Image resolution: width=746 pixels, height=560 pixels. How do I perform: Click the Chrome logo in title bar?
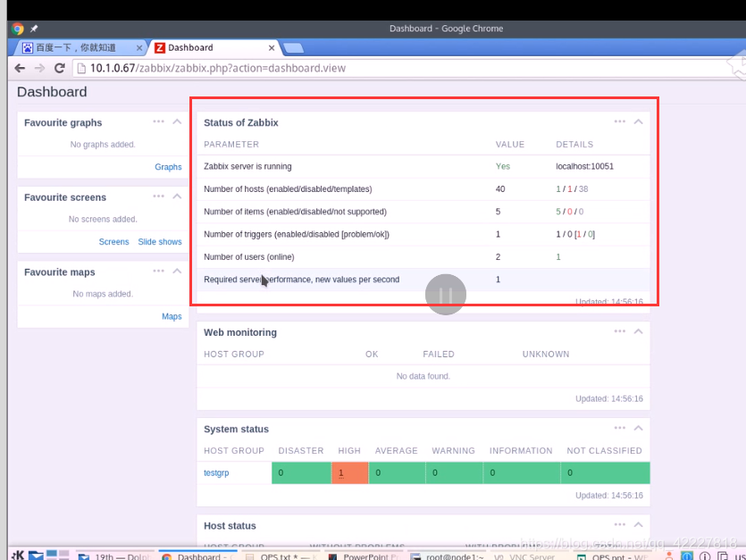[18, 29]
